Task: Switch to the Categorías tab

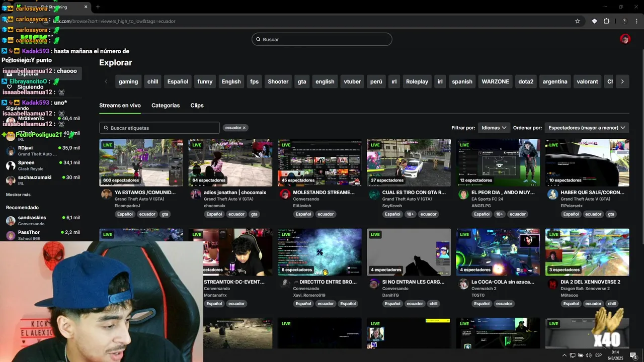Action: (166, 106)
